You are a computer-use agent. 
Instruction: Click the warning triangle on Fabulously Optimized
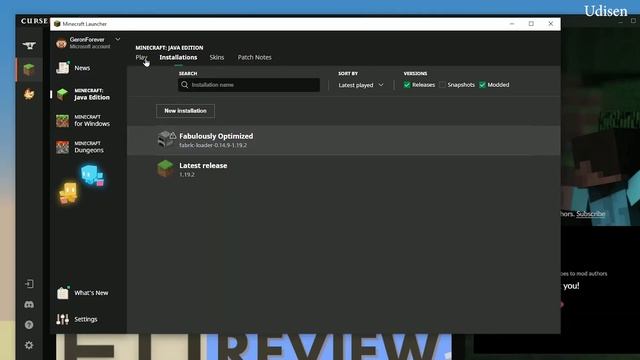173,136
